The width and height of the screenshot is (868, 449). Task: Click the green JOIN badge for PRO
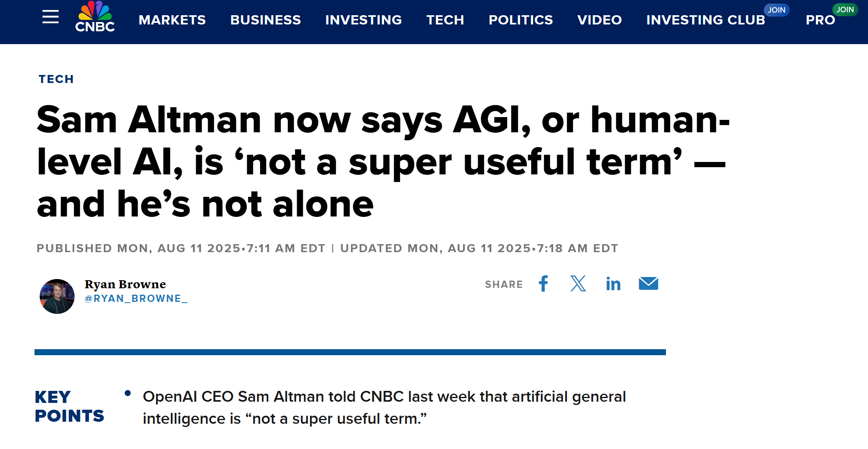[x=845, y=10]
